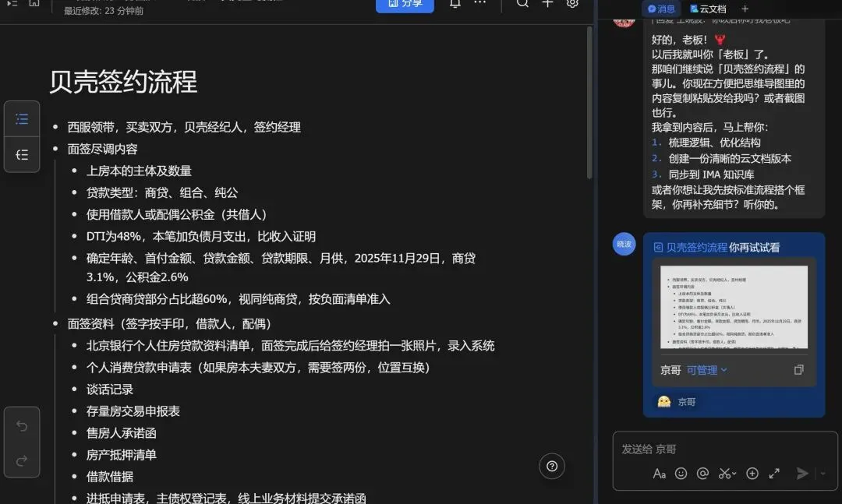Click the plus icon beside the search icon
842x504 pixels.
[x=547, y=4]
